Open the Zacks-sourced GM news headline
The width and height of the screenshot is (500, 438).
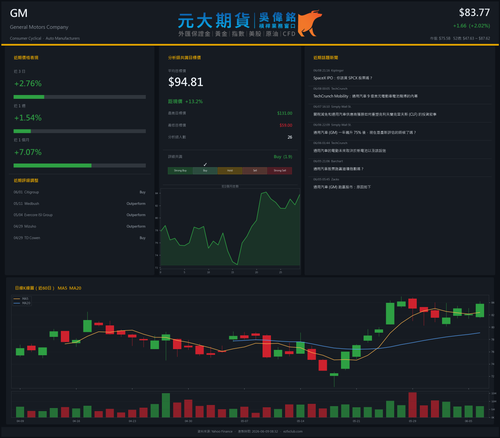tap(342, 187)
